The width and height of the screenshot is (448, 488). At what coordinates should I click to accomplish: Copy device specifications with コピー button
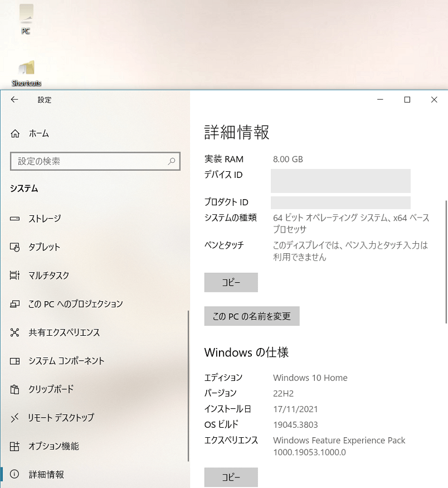pyautogui.click(x=231, y=283)
